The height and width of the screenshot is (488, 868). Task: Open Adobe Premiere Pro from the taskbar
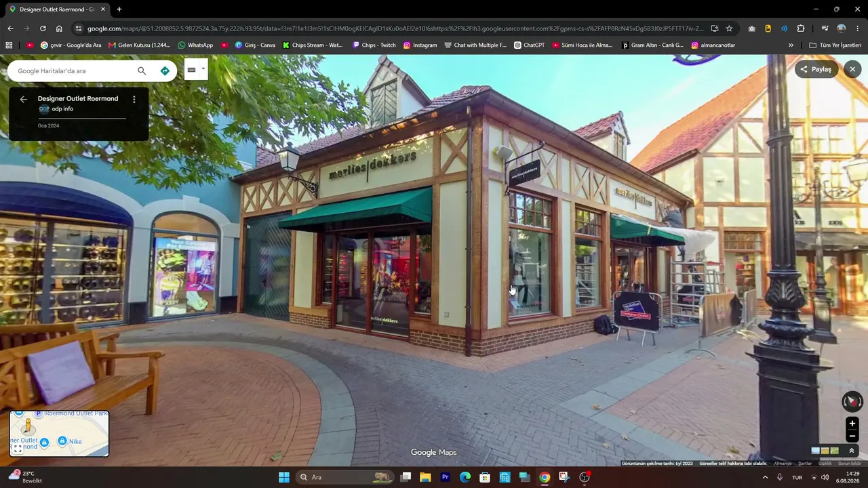coord(446,477)
